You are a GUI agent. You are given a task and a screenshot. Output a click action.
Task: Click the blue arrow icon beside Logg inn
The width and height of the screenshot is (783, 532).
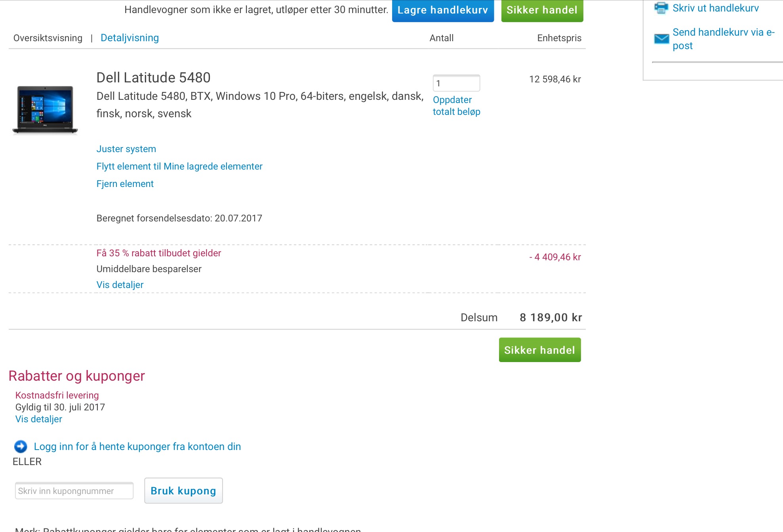[x=21, y=446]
